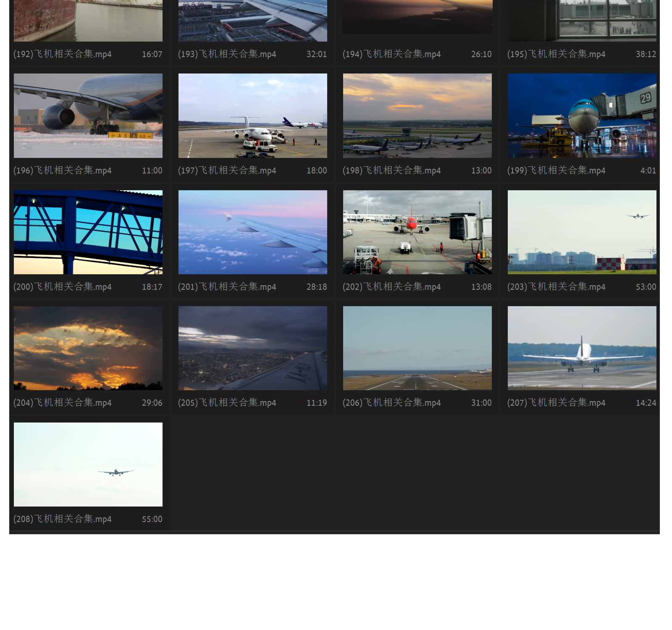Click duration 4:01 of clip (199)
Screen dimensions: 672x630
point(648,171)
